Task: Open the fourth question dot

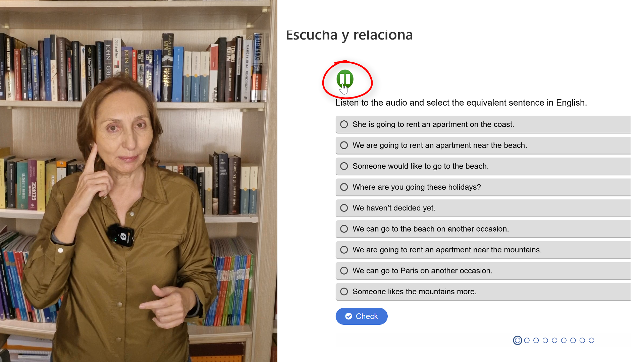Action: pos(545,341)
